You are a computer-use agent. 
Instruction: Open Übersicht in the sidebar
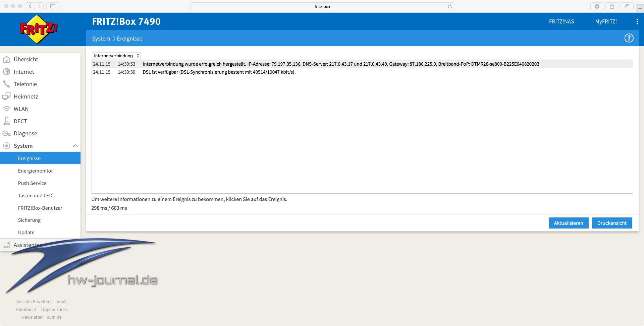(26, 59)
